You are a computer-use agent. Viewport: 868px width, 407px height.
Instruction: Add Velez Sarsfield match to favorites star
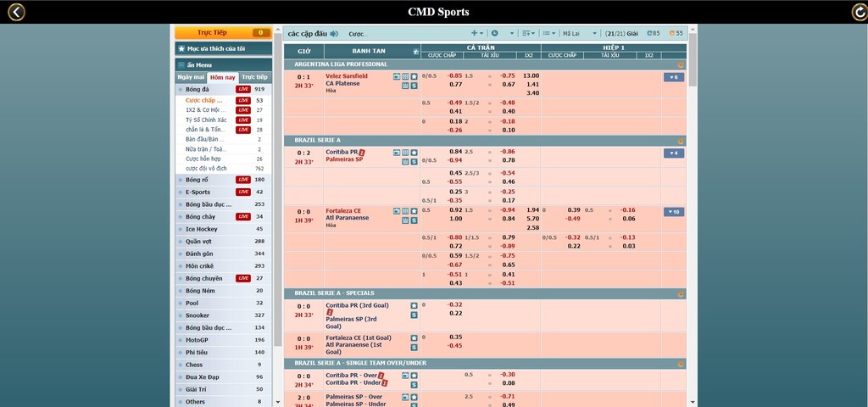pos(415,76)
